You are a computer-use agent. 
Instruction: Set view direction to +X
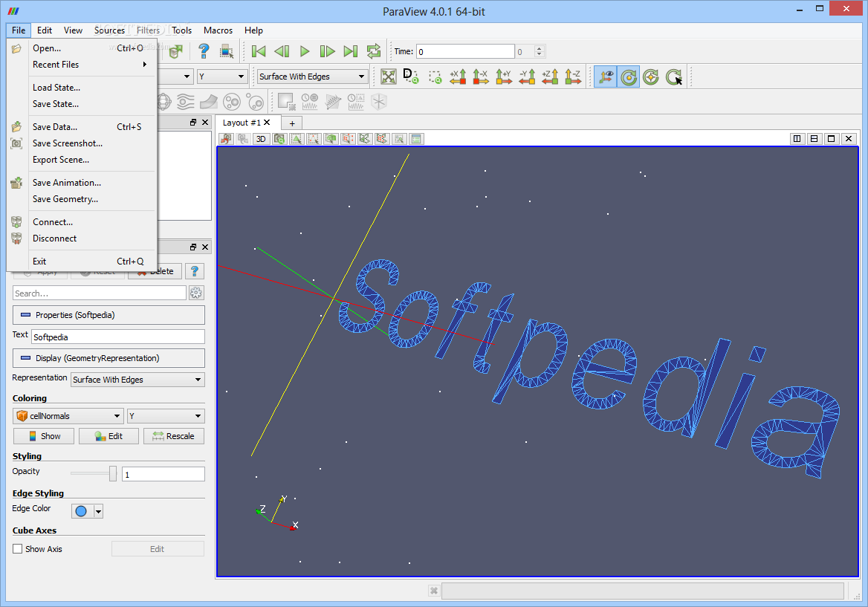(458, 77)
